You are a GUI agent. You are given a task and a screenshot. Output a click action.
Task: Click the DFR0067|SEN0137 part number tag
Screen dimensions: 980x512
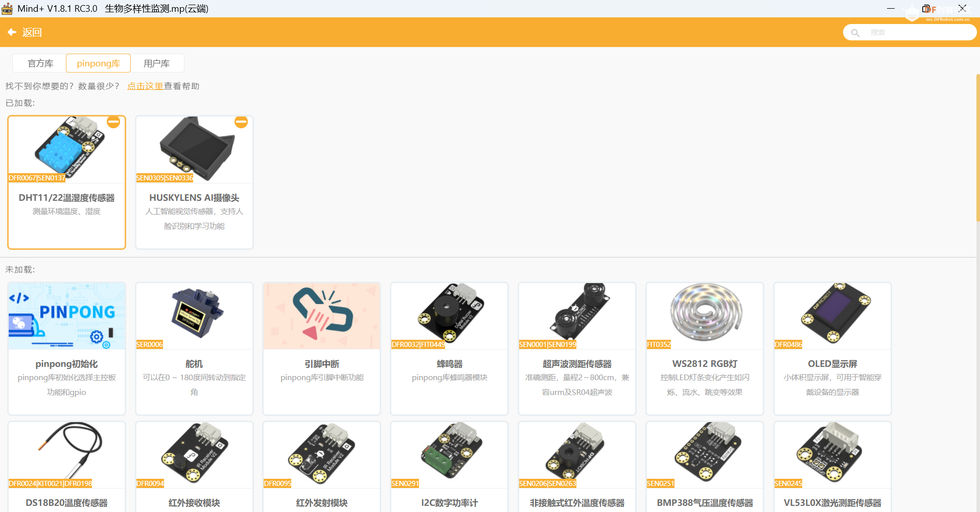click(37, 178)
